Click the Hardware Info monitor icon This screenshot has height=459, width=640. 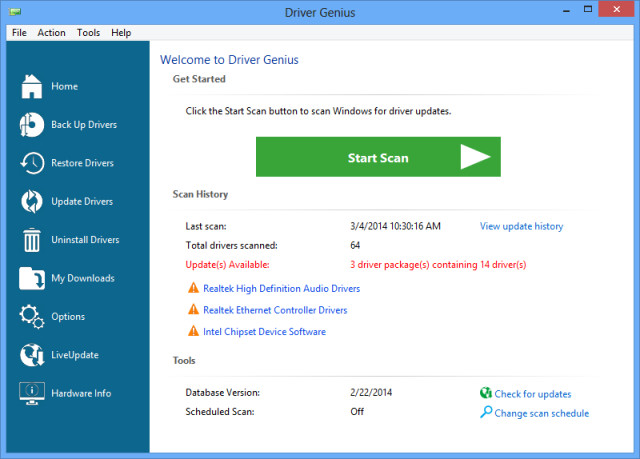(31, 393)
